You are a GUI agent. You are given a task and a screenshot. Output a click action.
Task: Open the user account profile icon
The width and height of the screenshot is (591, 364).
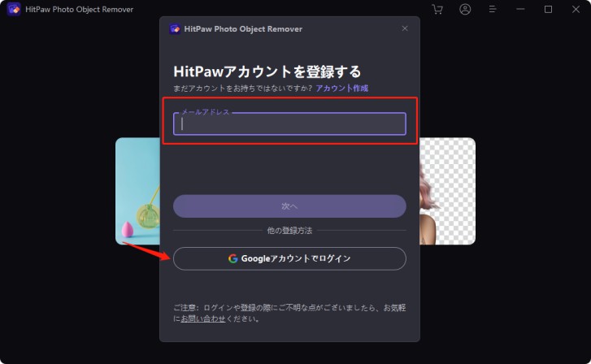pyautogui.click(x=465, y=9)
